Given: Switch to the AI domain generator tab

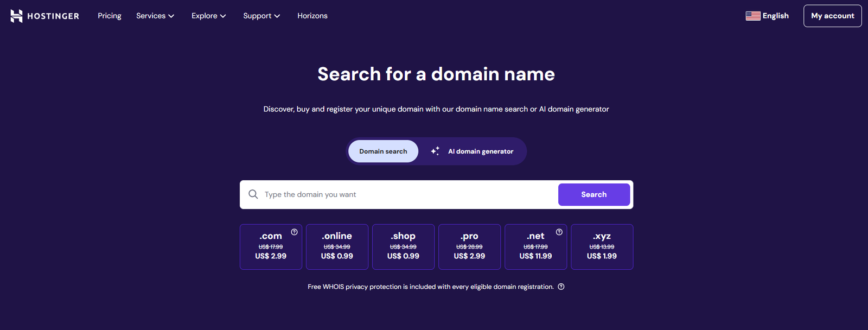Looking at the screenshot, I should click(x=473, y=151).
